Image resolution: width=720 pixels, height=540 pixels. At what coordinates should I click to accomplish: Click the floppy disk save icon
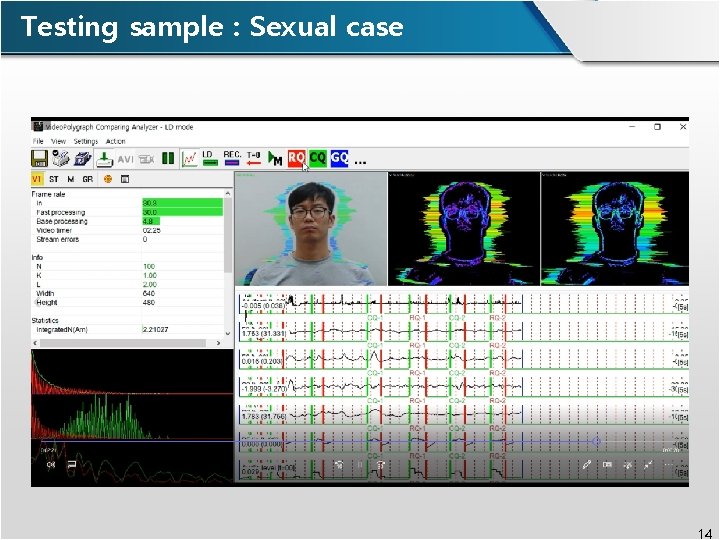39,159
